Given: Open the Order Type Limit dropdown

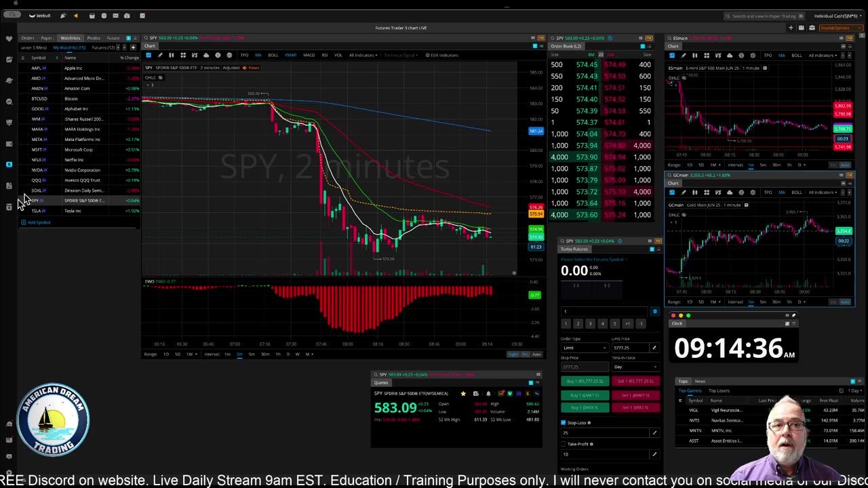Looking at the screenshot, I should (585, 348).
